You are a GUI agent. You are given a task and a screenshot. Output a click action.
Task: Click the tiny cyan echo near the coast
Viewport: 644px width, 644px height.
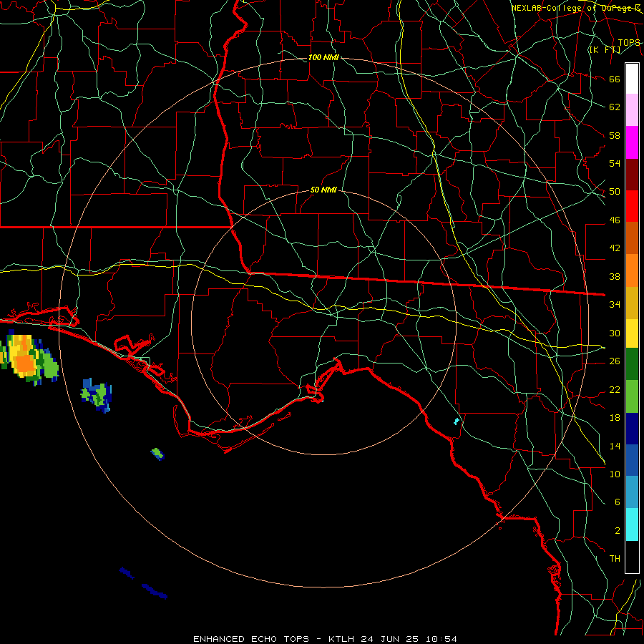point(456,421)
